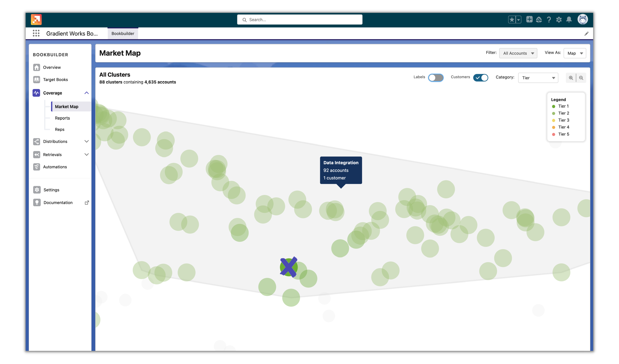Select the Market Map menu item
The height and width of the screenshot is (364, 619).
[66, 106]
